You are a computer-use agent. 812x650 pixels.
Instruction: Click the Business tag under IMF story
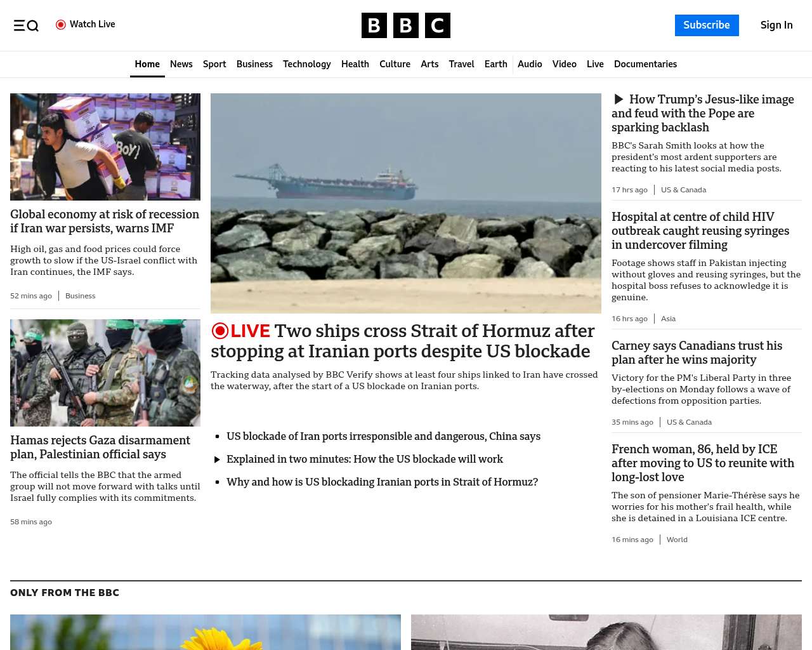point(80,296)
